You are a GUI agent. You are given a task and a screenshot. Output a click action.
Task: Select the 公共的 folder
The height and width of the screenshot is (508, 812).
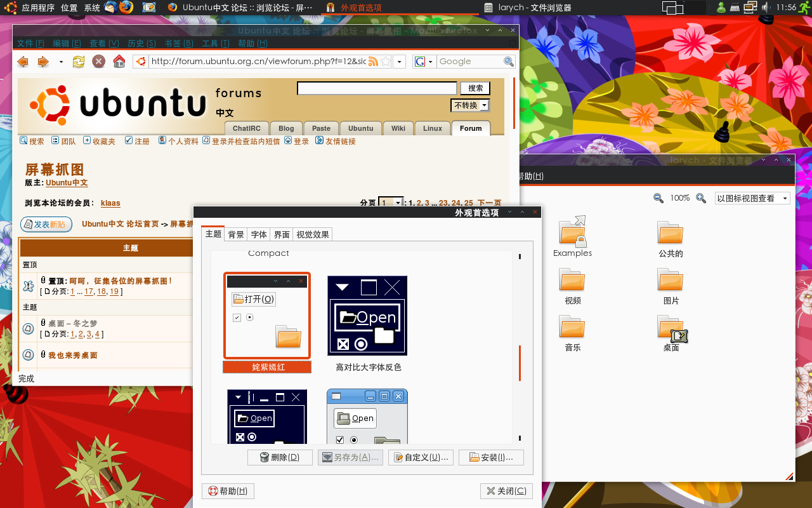pyautogui.click(x=671, y=239)
